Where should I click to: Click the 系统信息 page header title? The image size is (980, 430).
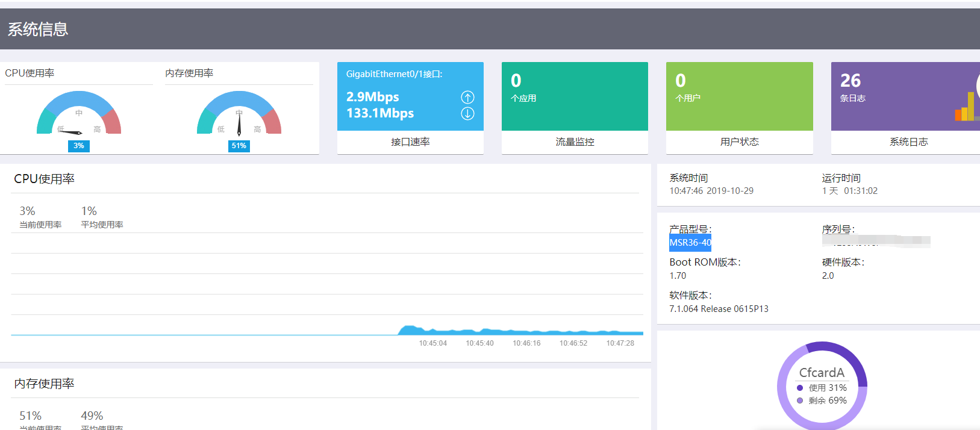[x=38, y=29]
